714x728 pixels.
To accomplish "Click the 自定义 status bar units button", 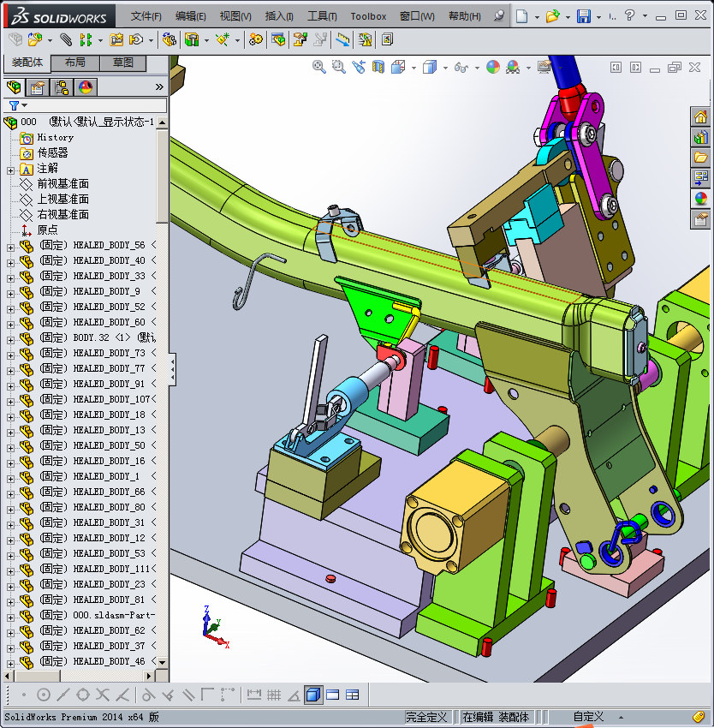I will [588, 717].
